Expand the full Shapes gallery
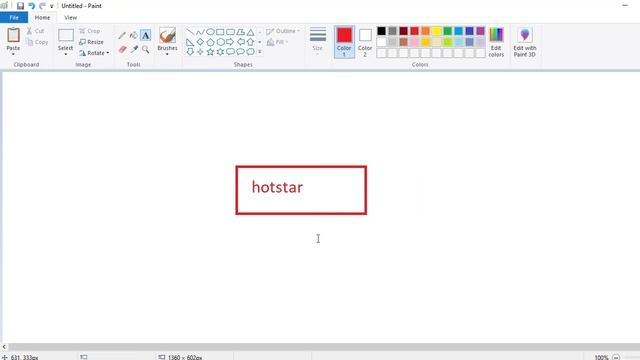Viewport: 640px width, 360px height. pyautogui.click(x=260, y=52)
